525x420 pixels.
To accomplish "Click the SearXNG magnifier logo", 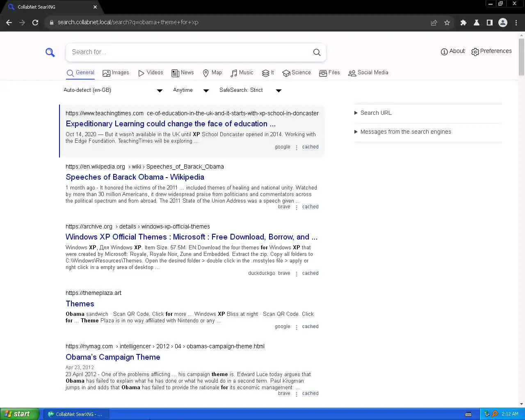I will 50,52.
